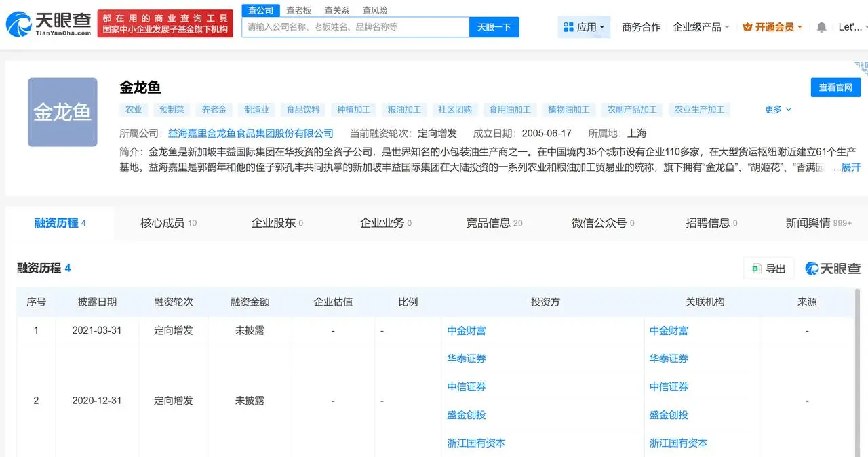
Task: Open 华泰证券 in 关联机构 column
Action: coord(669,359)
